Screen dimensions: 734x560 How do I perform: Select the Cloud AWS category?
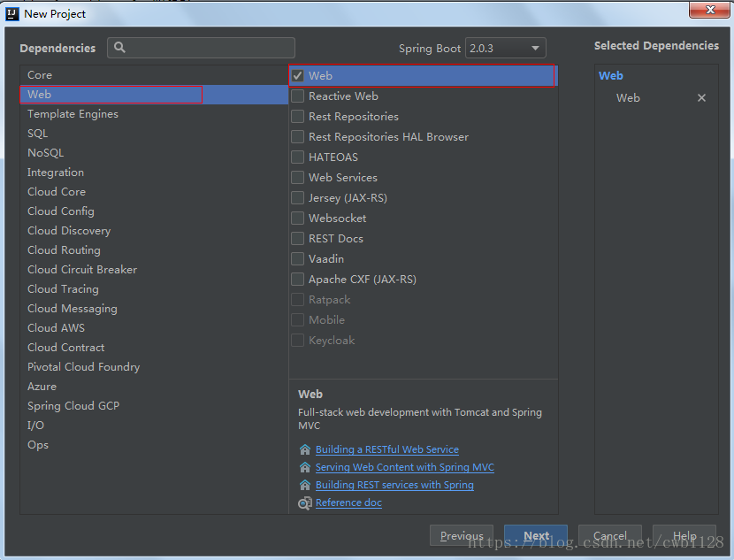click(x=154, y=327)
